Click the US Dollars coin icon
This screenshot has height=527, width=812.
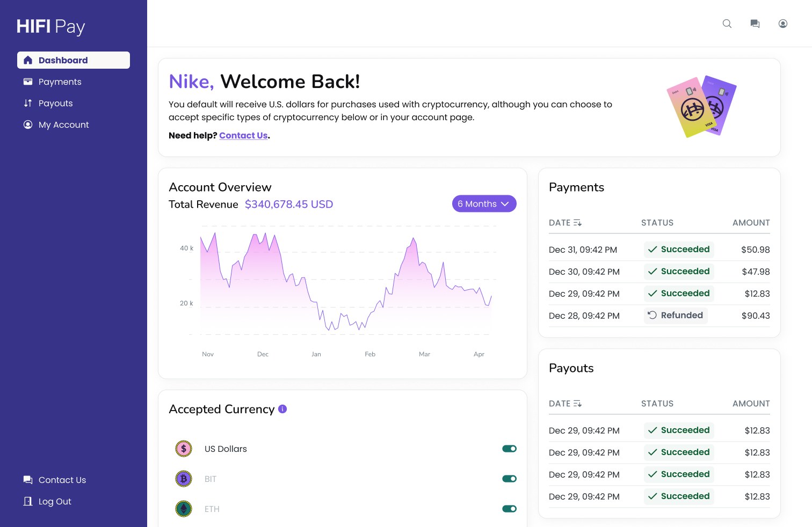[x=184, y=449]
